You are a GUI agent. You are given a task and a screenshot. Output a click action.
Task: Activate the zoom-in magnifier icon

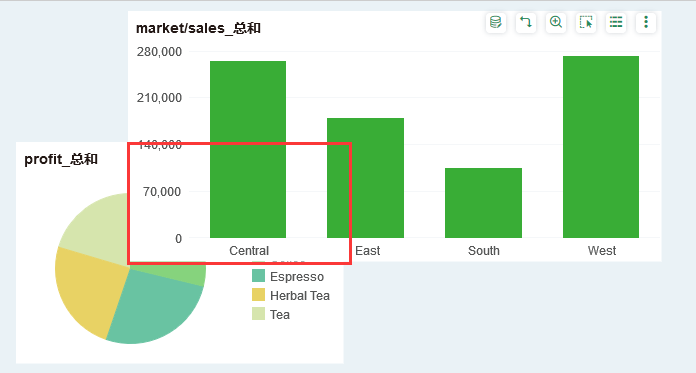pyautogui.click(x=556, y=22)
